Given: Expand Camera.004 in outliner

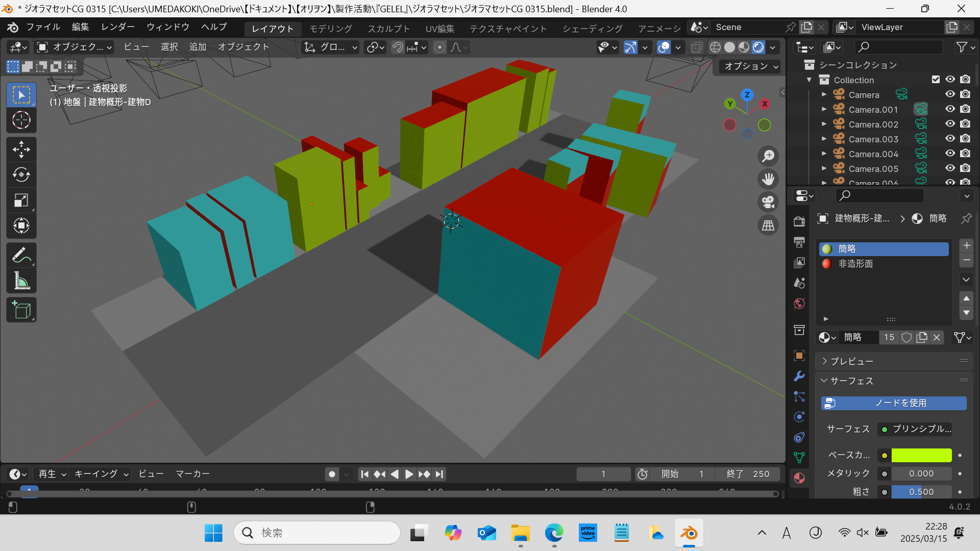Looking at the screenshot, I should pos(824,154).
